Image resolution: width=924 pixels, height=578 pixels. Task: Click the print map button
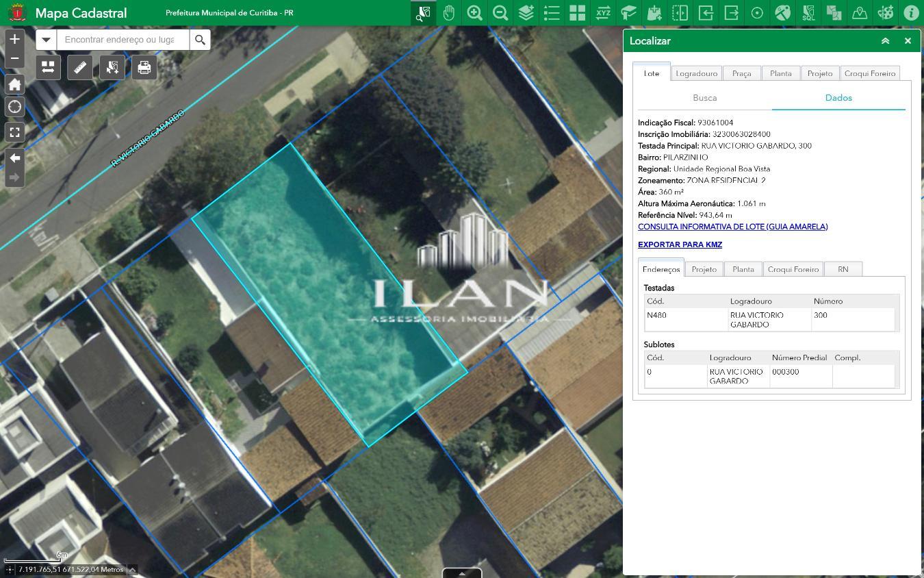(144, 67)
